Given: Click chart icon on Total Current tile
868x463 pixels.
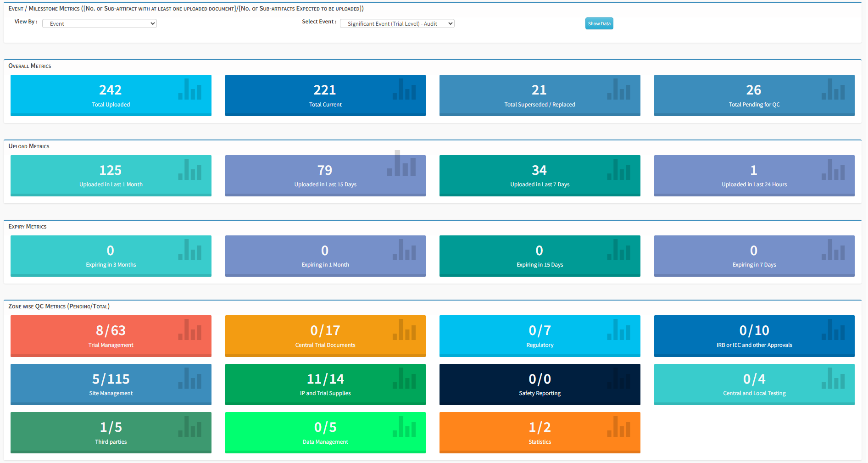Looking at the screenshot, I should coord(404,89).
